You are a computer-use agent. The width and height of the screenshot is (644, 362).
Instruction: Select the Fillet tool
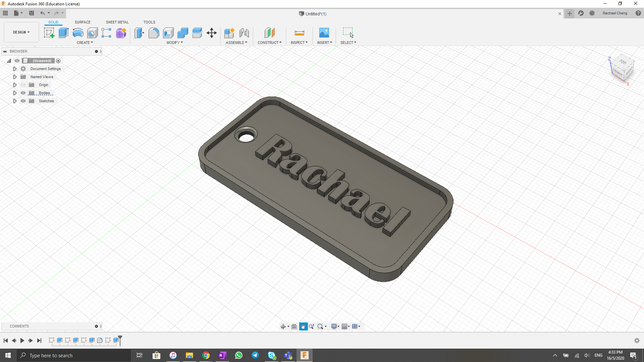[x=154, y=33]
